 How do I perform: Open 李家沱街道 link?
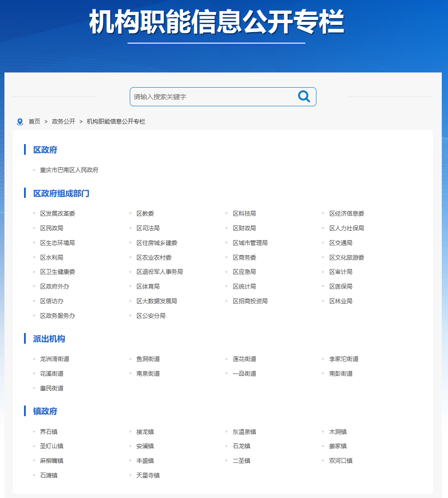(x=344, y=359)
